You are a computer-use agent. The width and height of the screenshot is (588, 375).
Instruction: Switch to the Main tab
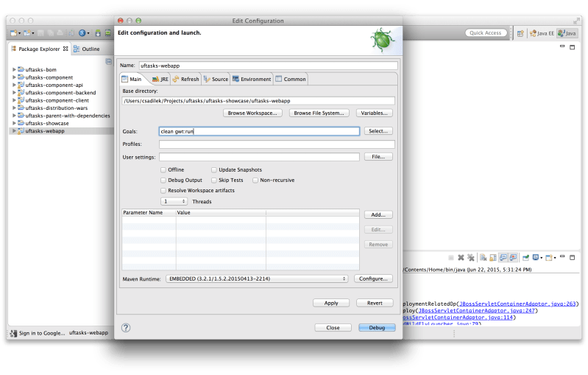(x=132, y=80)
